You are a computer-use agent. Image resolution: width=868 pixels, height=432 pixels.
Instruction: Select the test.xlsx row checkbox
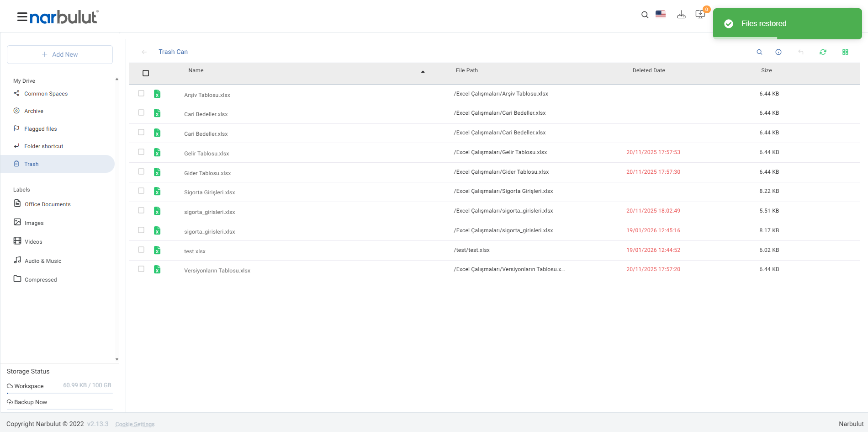(x=141, y=250)
